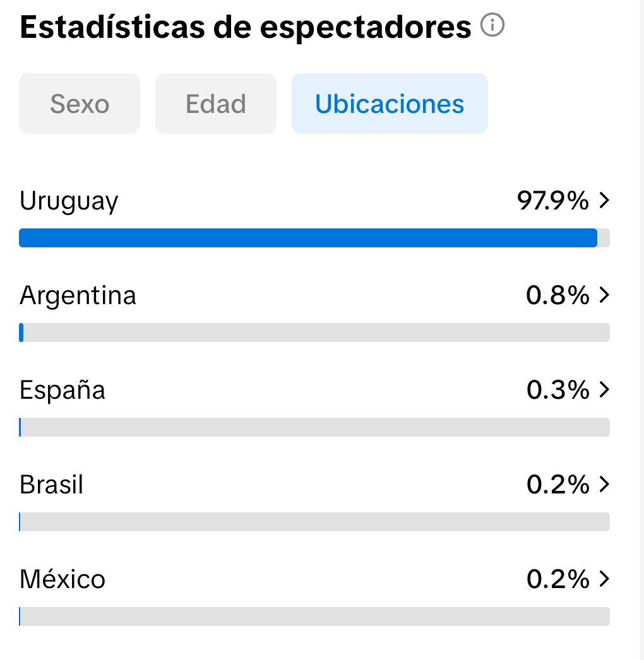The height and width of the screenshot is (660, 644).
Task: Select the España country label
Action: [63, 390]
